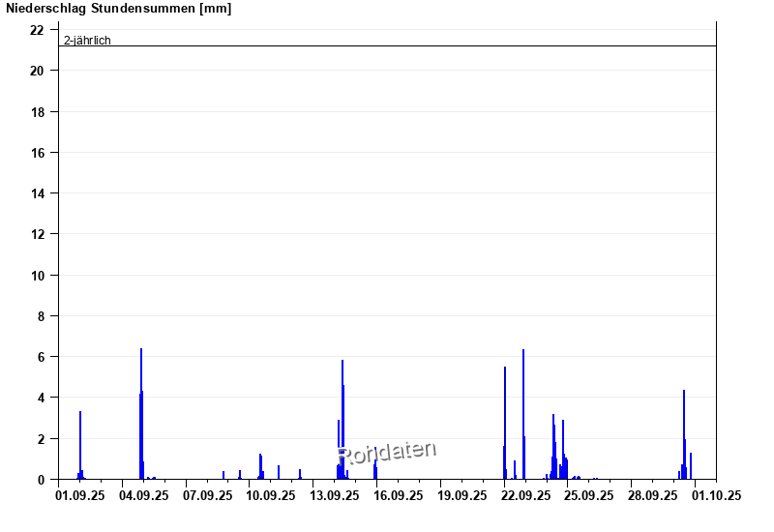Click the 01.10.25 end date label

(716, 495)
